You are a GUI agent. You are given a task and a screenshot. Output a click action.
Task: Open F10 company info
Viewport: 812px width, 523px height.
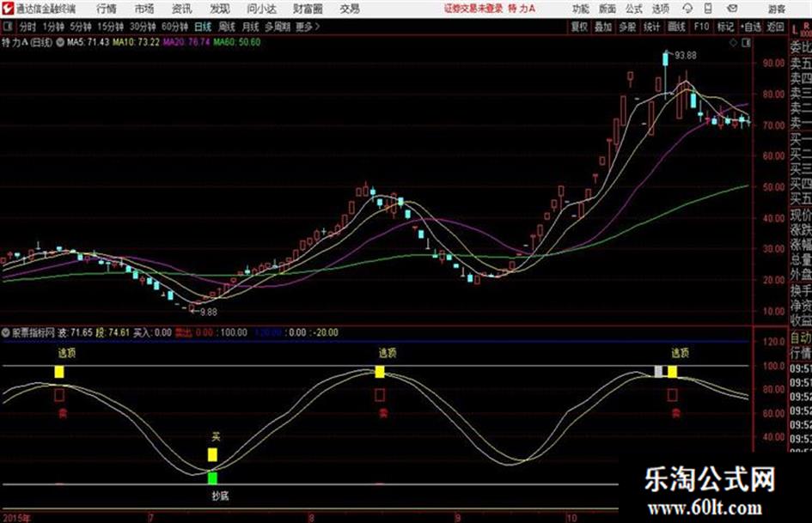pos(702,27)
